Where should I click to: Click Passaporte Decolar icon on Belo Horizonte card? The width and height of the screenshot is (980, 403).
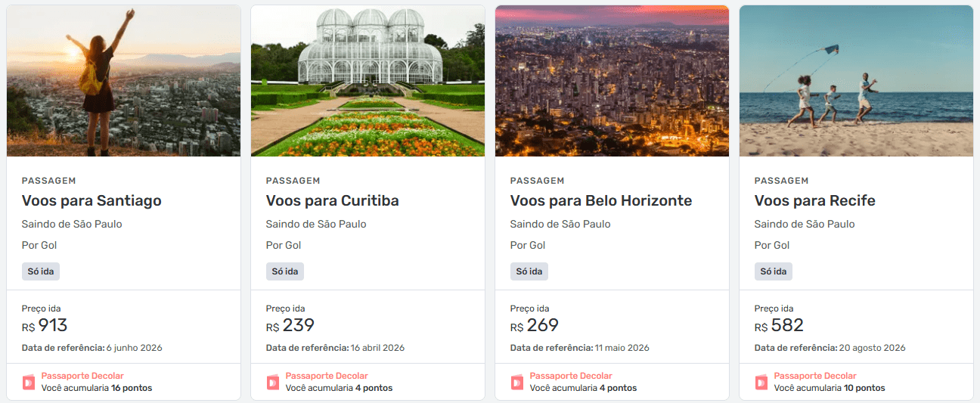point(517,382)
